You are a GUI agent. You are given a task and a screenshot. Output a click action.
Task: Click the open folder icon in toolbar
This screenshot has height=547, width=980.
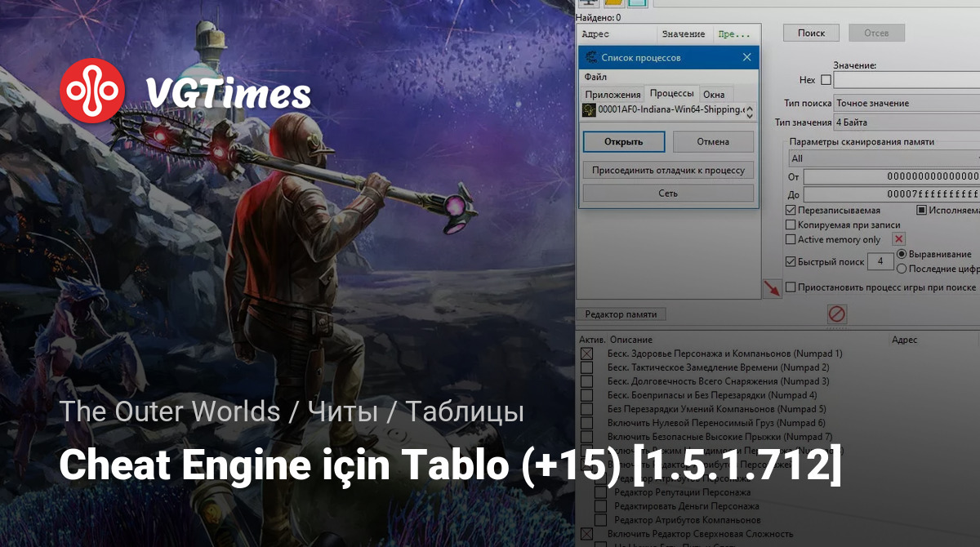pyautogui.click(x=613, y=3)
